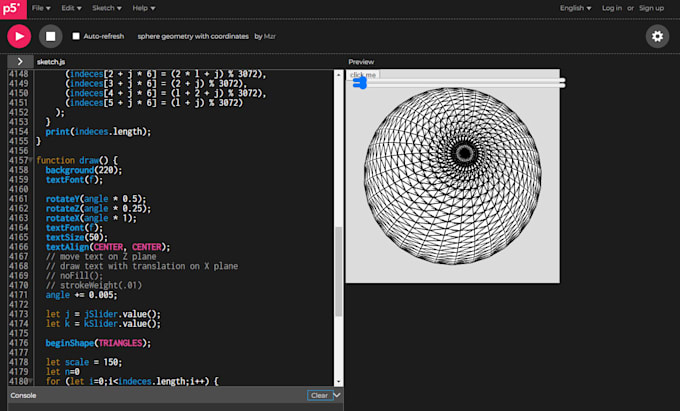The width and height of the screenshot is (680, 411).
Task: Toggle code fold at line 4180
Action: (32, 382)
